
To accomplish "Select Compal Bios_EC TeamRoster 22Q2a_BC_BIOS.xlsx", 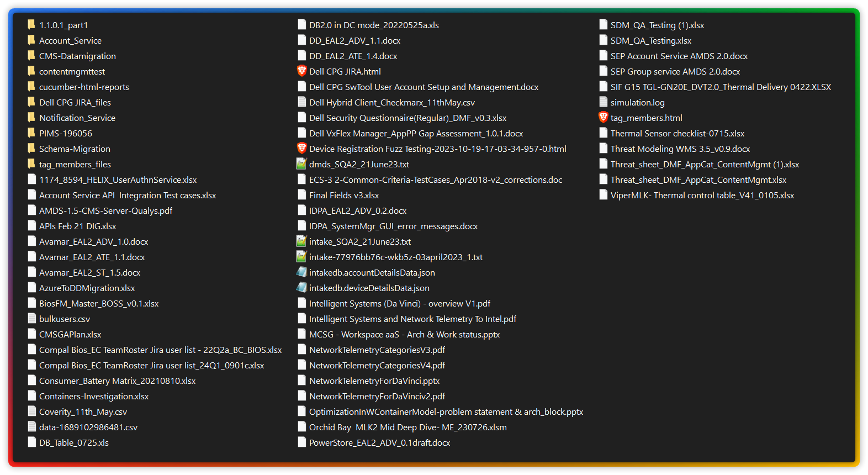I will 161,350.
